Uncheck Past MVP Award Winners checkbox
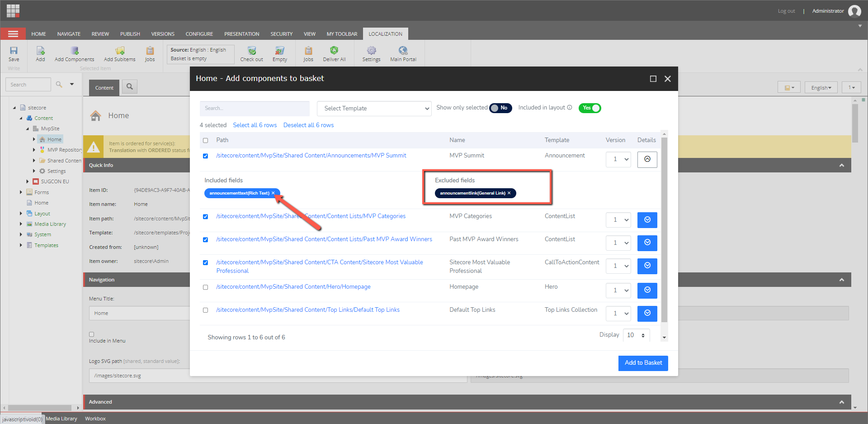868x424 pixels. [x=206, y=240]
